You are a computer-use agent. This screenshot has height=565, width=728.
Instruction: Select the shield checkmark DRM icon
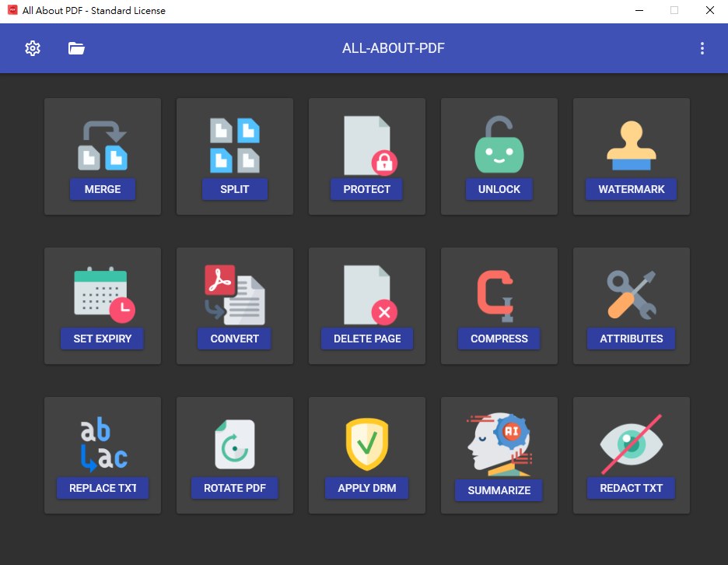click(x=367, y=444)
